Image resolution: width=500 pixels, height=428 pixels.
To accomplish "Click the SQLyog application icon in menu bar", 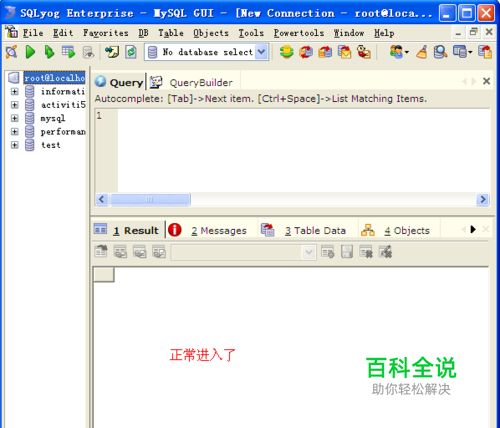I will (x=12, y=32).
